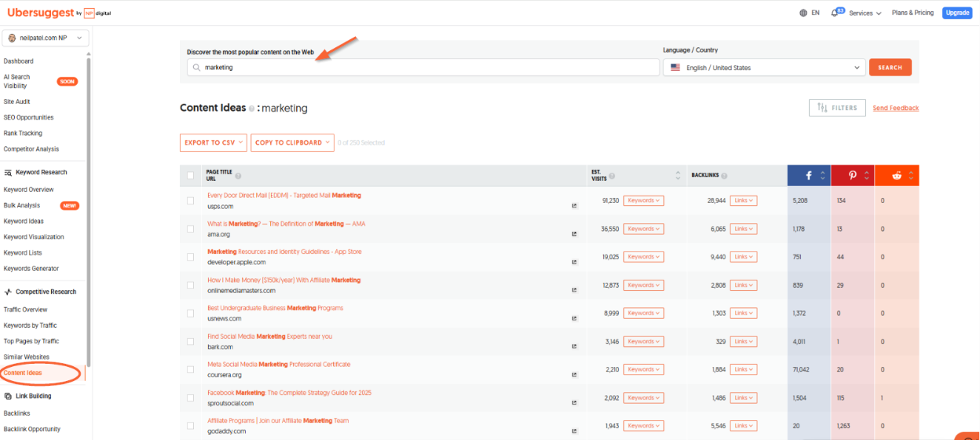Screen dimensions: 980x440
Task: Open the neilpatel.com project dropdown
Action: pyautogui.click(x=46, y=38)
